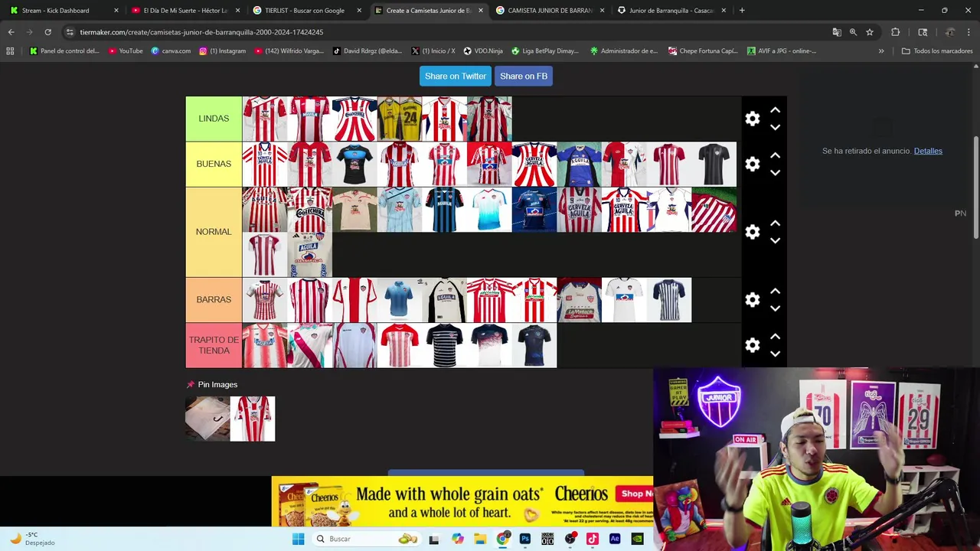Open Photoshop from taskbar

pyautogui.click(x=524, y=539)
